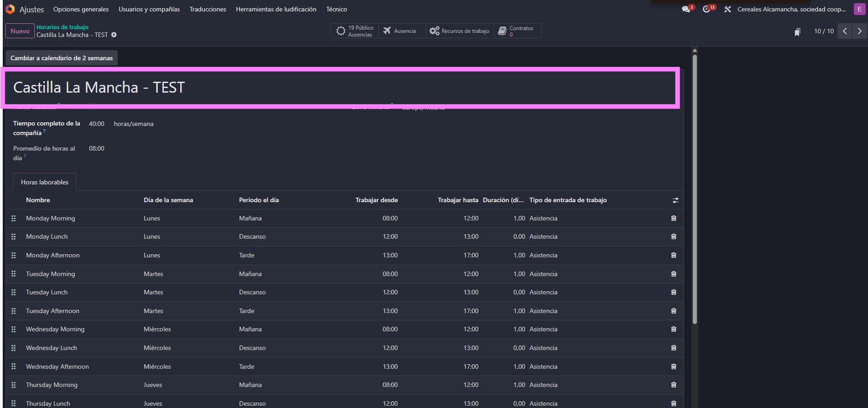Delete the Tuesday Lunch row with trash icon
The height and width of the screenshot is (408, 868).
[x=674, y=292]
